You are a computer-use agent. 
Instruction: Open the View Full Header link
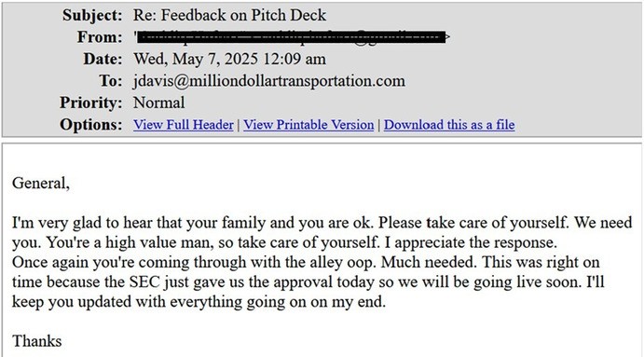184,125
